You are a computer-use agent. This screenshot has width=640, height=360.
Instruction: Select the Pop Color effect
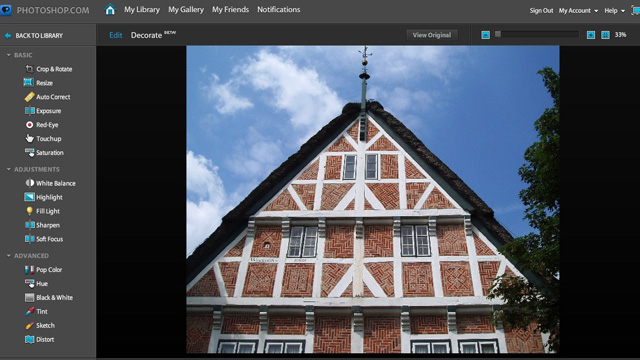click(43, 269)
